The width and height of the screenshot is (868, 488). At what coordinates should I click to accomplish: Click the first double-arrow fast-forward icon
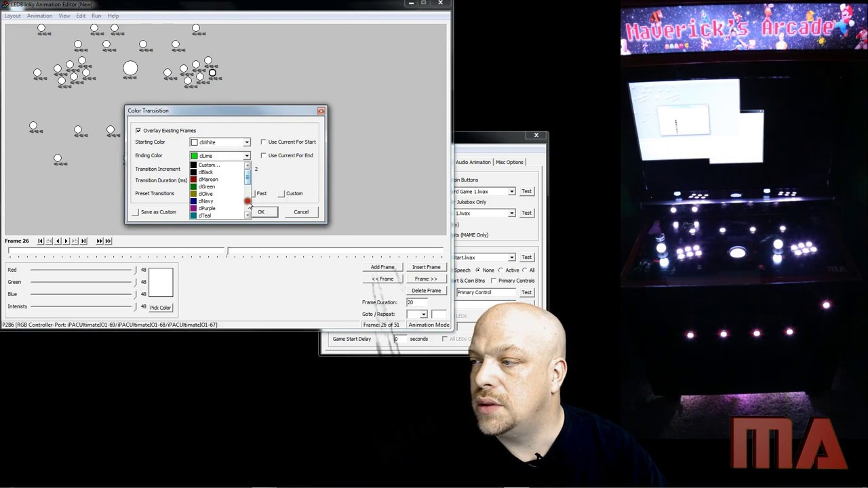tap(100, 241)
